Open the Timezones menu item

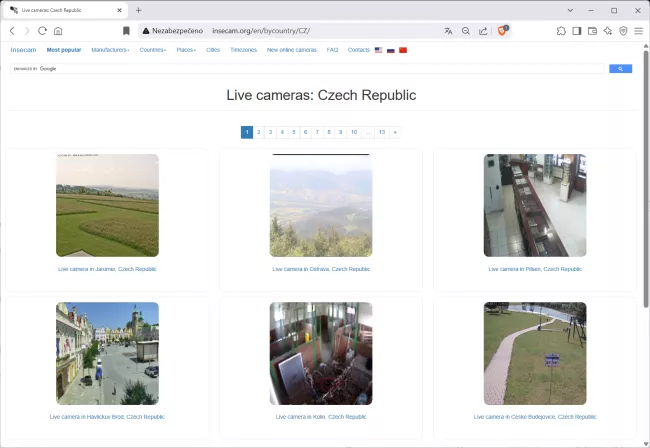point(243,49)
